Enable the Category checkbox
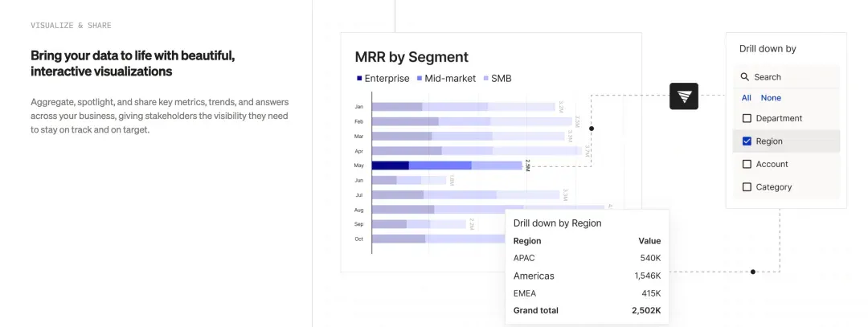Image resolution: width=868 pixels, height=327 pixels. click(747, 187)
